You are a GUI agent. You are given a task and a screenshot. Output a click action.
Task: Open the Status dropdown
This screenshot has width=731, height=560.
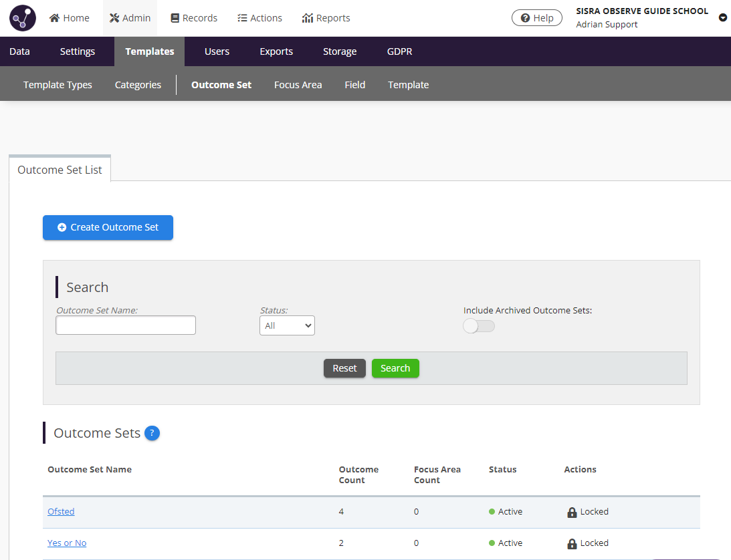pos(287,325)
